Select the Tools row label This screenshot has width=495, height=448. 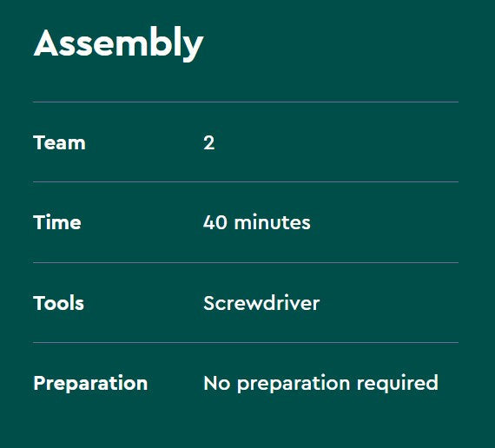tap(59, 303)
